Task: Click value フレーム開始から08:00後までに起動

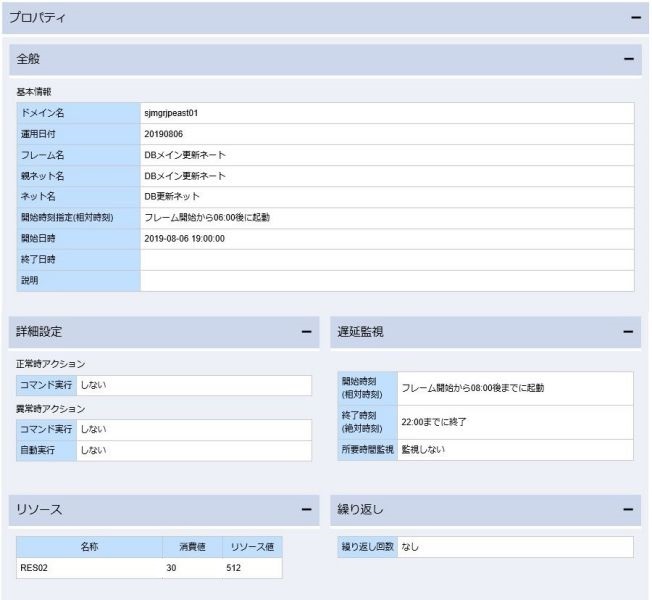Action: click(472, 388)
